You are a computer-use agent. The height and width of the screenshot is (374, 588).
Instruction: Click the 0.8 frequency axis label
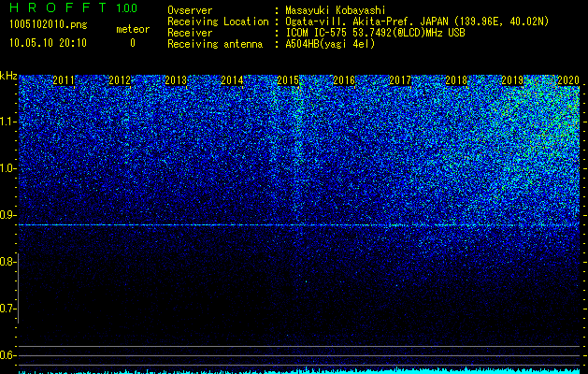[7, 262]
